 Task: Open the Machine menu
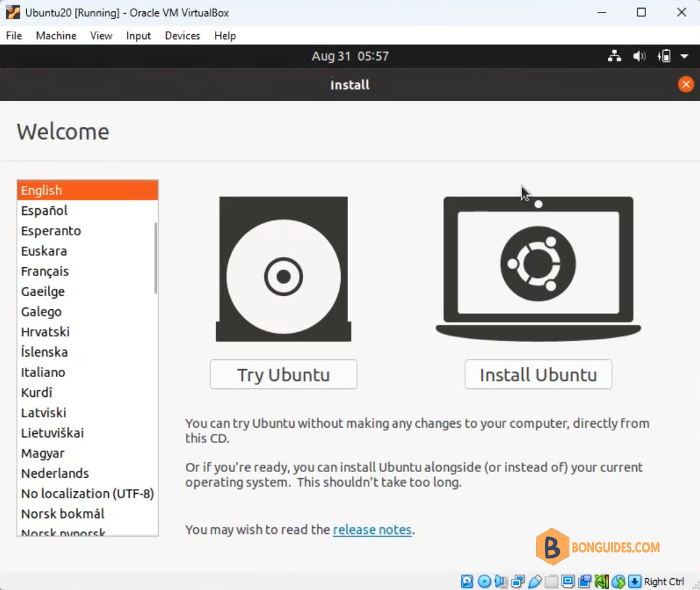coord(56,36)
